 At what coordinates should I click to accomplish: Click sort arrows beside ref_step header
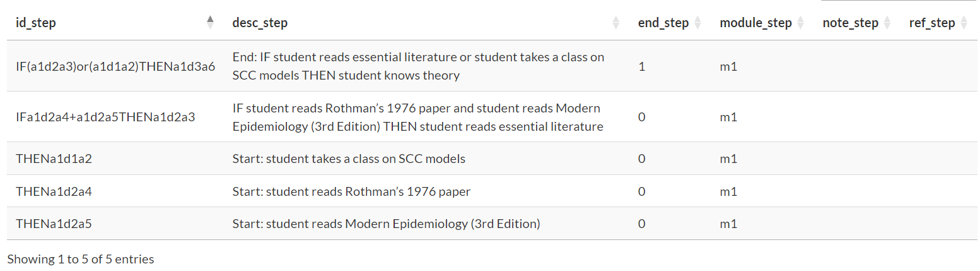964,23
